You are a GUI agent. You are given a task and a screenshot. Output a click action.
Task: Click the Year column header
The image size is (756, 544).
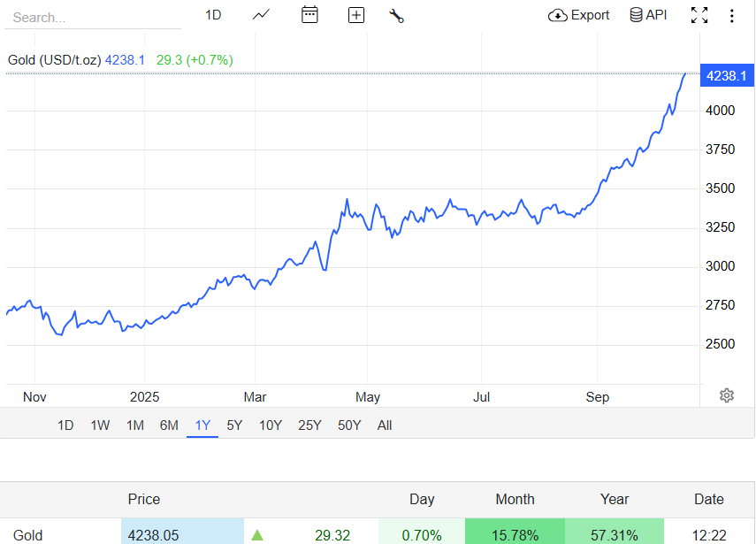(615, 499)
